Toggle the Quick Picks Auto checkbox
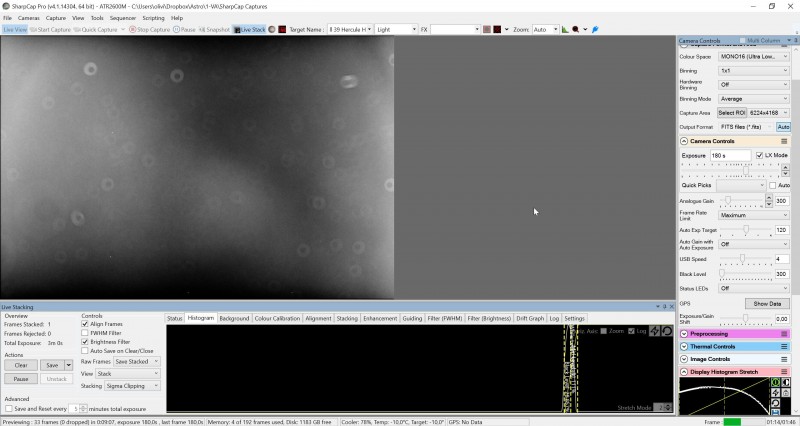 click(x=772, y=185)
